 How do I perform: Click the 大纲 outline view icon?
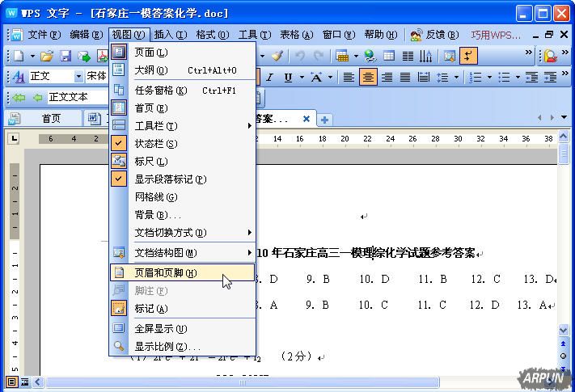click(119, 70)
